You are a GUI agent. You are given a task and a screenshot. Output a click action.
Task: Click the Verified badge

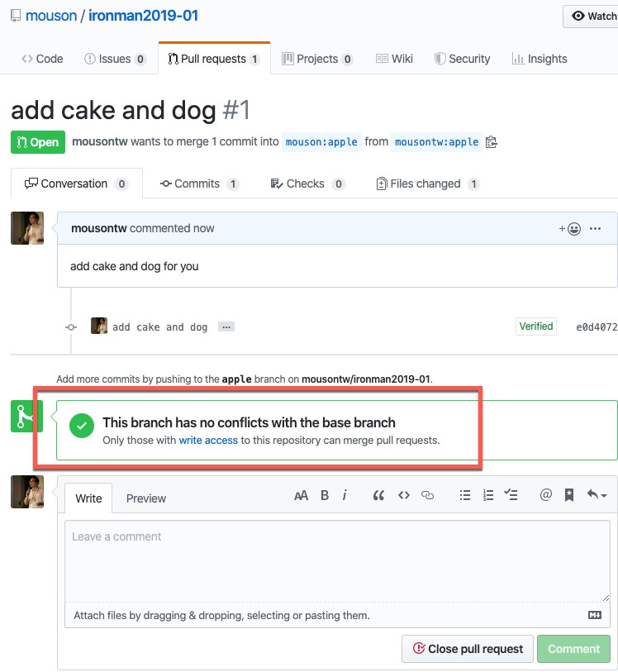(x=535, y=326)
